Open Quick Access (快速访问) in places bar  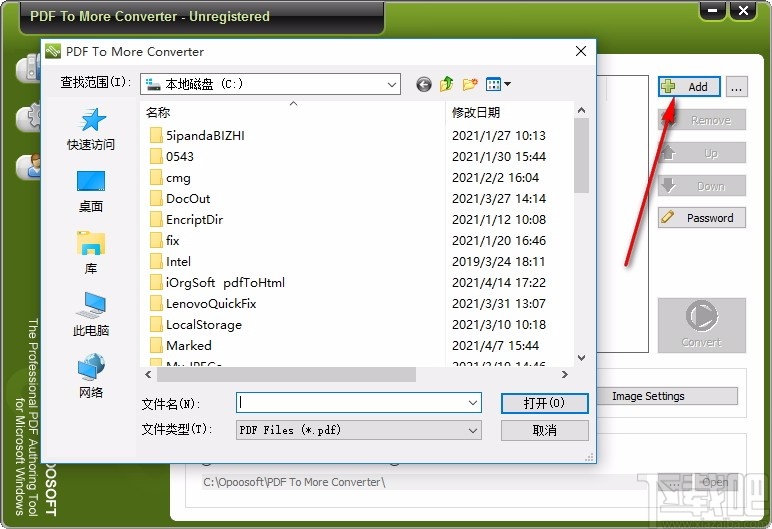[91, 129]
